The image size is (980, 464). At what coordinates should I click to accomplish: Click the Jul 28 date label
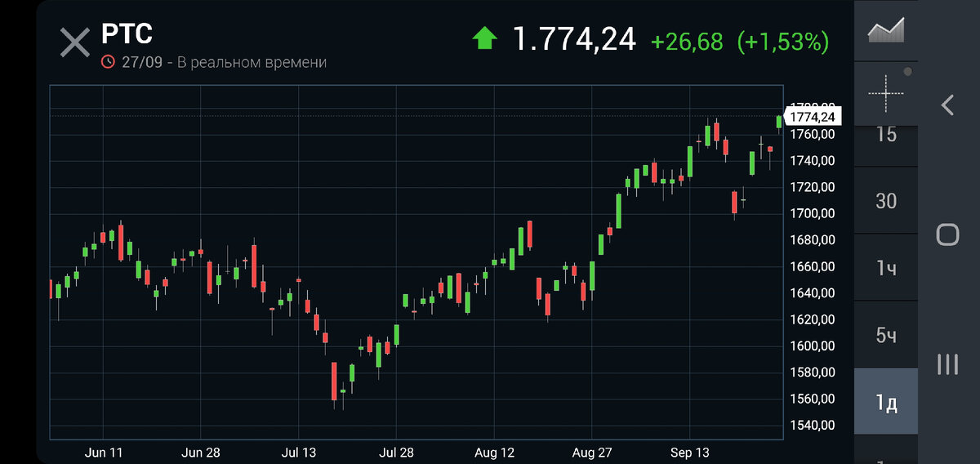tap(396, 452)
